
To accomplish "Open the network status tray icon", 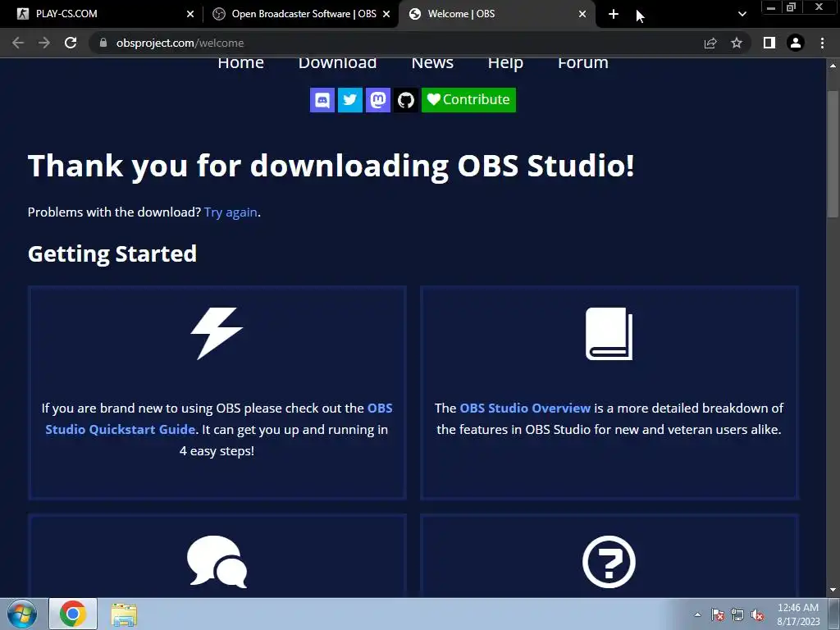I will pyautogui.click(x=737, y=614).
